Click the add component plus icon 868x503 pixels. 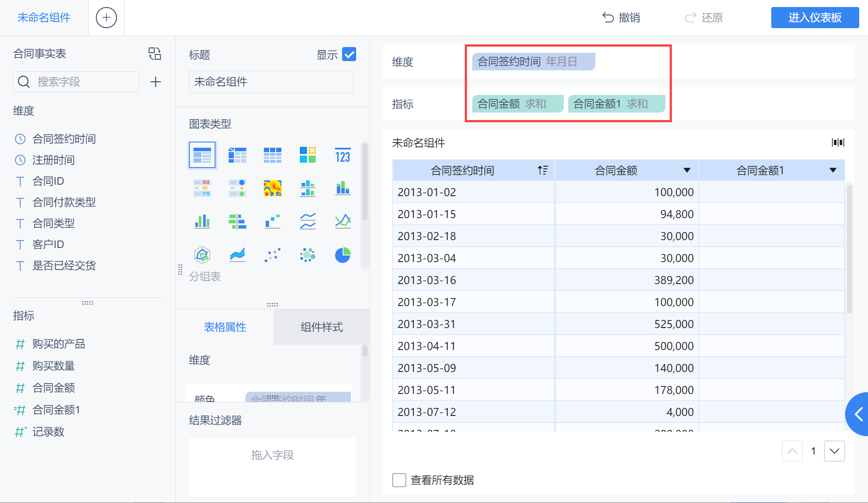coord(106,18)
